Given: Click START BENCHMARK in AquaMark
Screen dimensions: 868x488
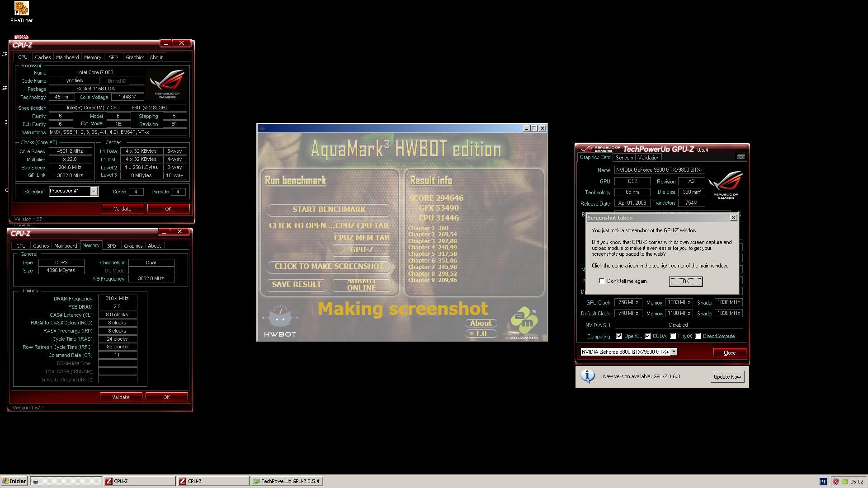Looking at the screenshot, I should click(x=329, y=210).
